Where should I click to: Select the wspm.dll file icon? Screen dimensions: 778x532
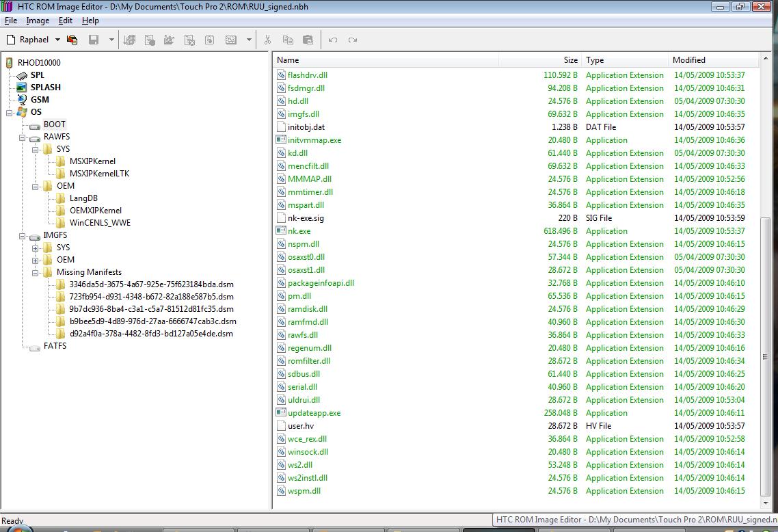(x=282, y=491)
